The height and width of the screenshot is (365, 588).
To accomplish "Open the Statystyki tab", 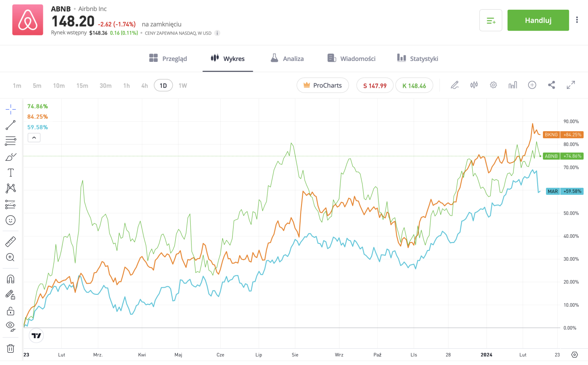I will click(x=418, y=58).
